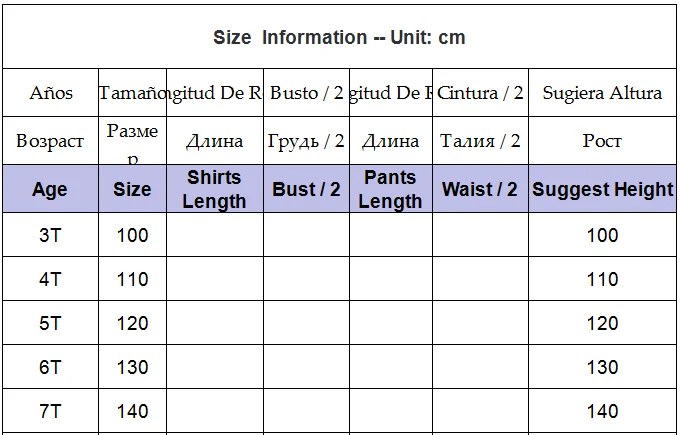Select the 6T age cell
The height and width of the screenshot is (435, 680).
pyautogui.click(x=50, y=367)
